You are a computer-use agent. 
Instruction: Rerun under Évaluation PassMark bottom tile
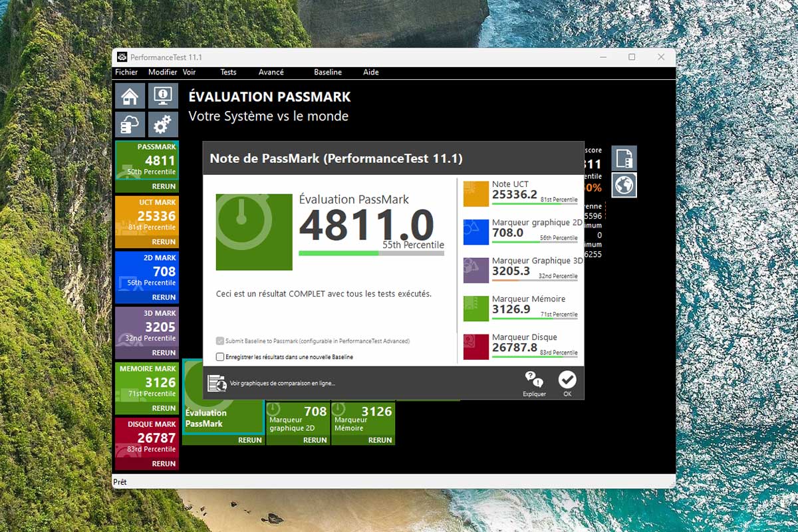(x=250, y=440)
